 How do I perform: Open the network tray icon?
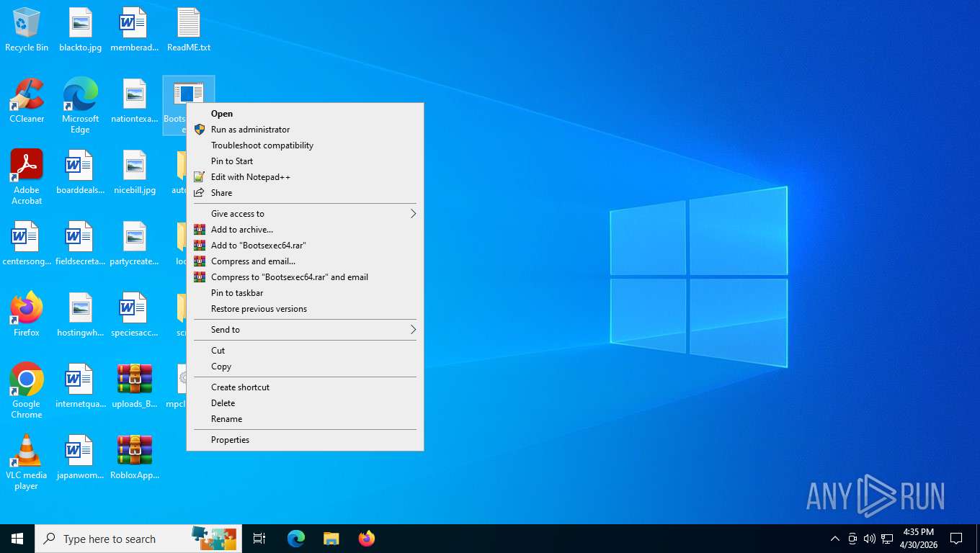click(x=887, y=539)
